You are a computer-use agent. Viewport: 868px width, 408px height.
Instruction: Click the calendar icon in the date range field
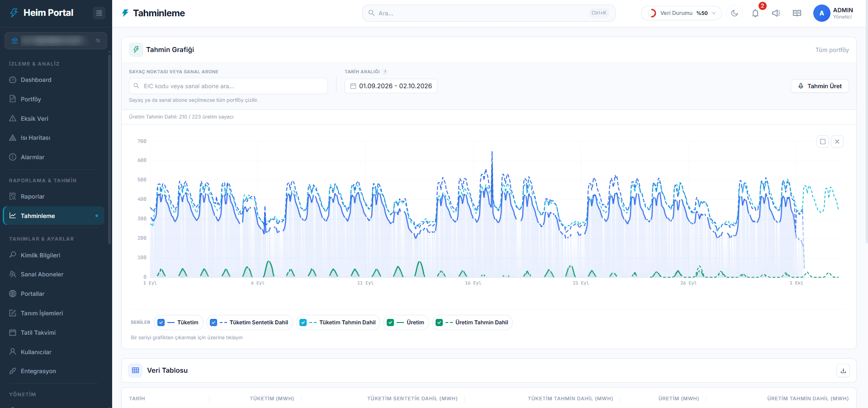[353, 86]
